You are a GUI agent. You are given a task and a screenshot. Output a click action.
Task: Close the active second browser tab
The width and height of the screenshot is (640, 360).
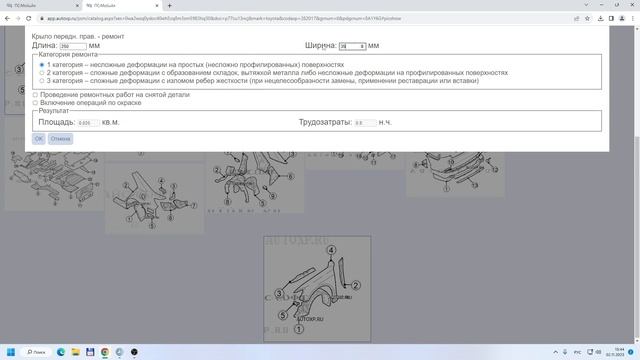click(157, 6)
